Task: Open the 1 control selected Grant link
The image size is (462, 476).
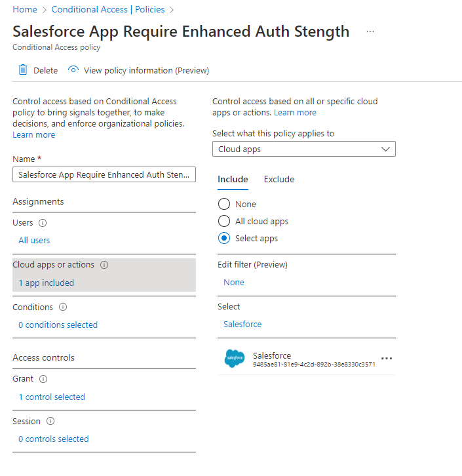Action: click(52, 397)
